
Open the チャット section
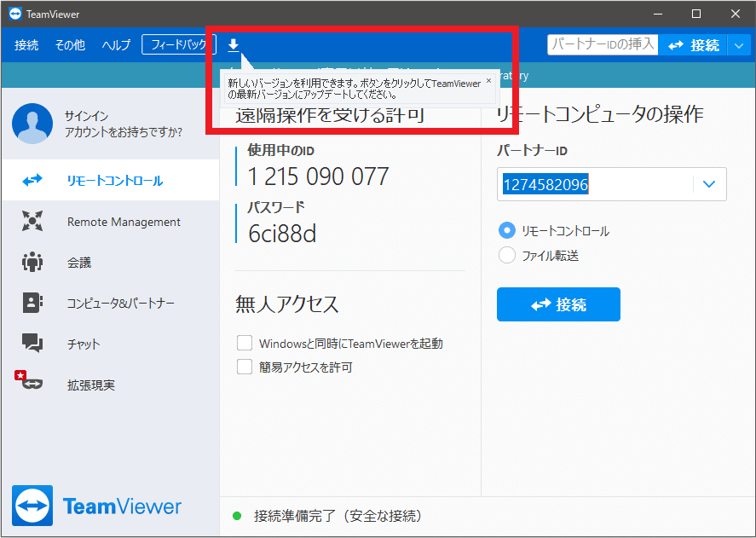[111, 344]
